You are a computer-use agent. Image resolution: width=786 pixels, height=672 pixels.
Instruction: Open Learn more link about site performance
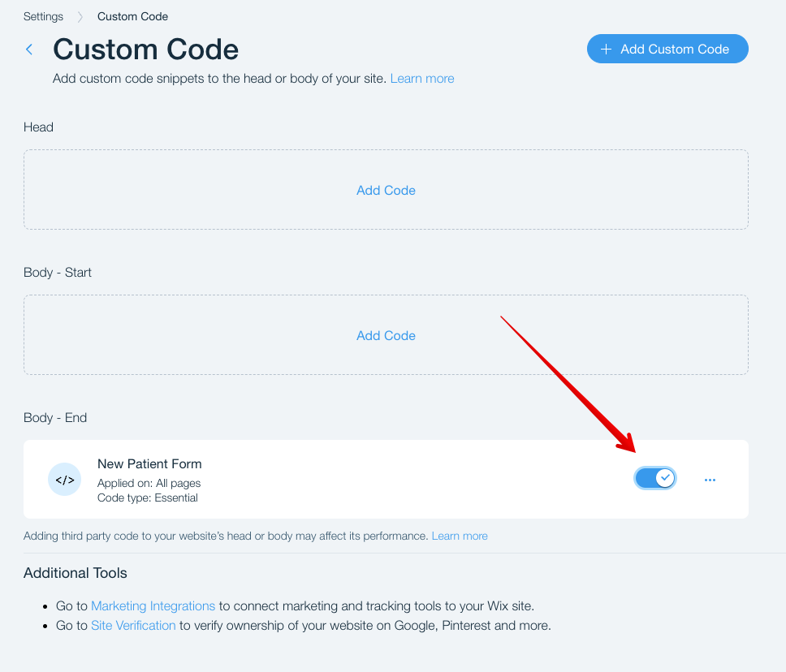pos(460,536)
